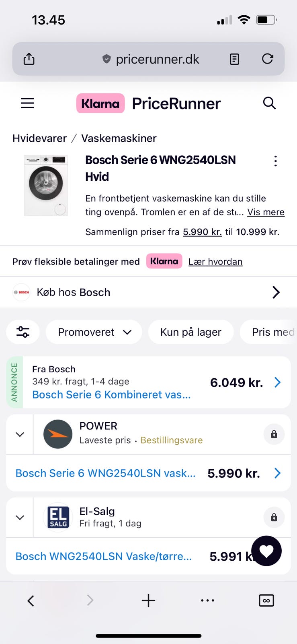The image size is (297, 644).
Task: Go to Vaskemaskiner breadcrumb
Action: (119, 138)
